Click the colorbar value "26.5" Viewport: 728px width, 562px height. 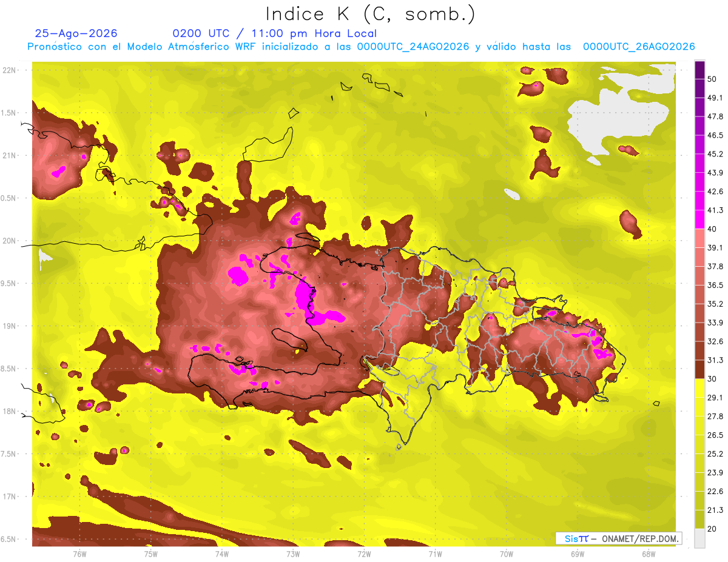[715, 435]
